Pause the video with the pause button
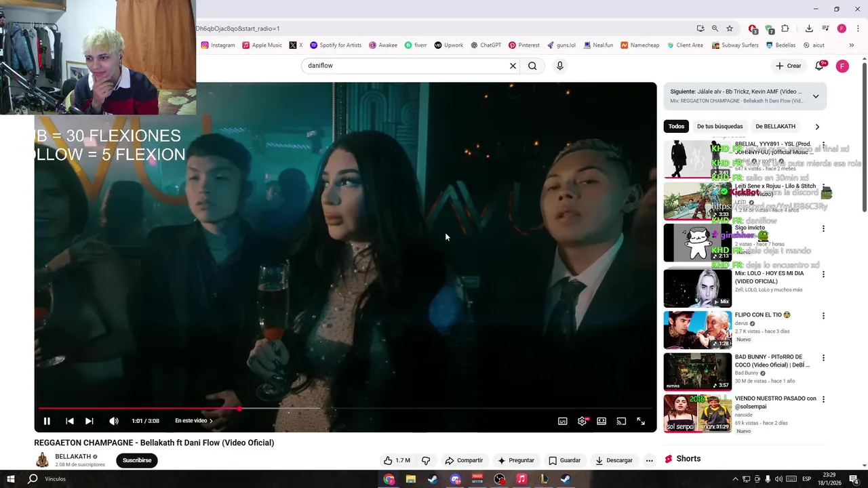Screen dimensions: 868x488 47,421
